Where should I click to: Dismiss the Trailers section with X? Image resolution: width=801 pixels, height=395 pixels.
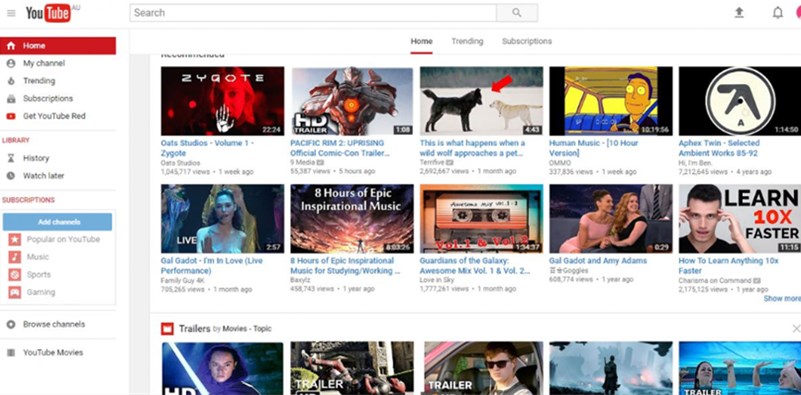796,329
